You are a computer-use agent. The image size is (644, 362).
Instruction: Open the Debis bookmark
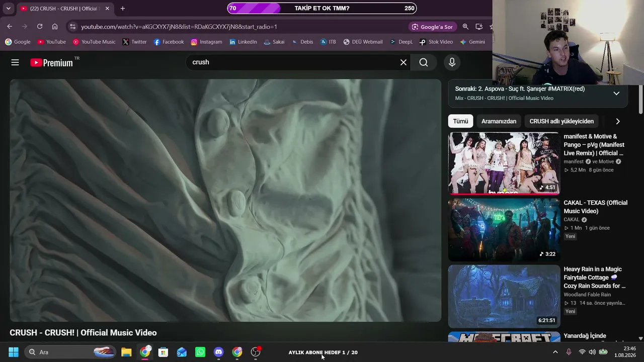[302, 42]
